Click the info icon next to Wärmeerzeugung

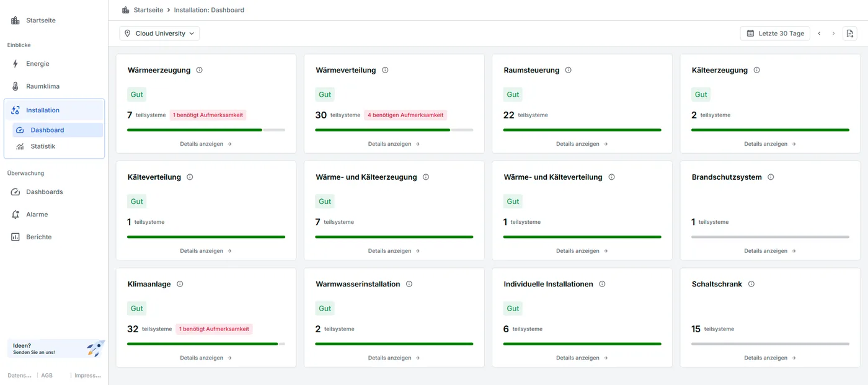coord(200,70)
